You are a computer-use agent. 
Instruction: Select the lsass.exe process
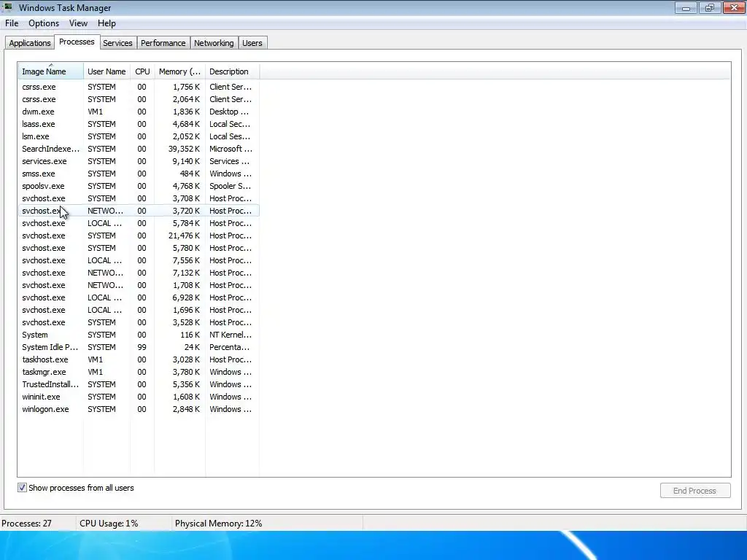click(x=139, y=124)
